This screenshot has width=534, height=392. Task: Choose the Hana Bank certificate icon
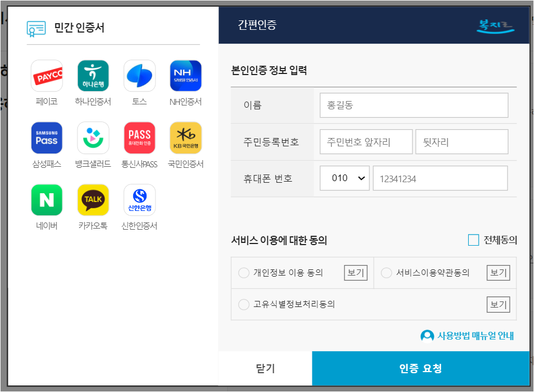coord(93,76)
